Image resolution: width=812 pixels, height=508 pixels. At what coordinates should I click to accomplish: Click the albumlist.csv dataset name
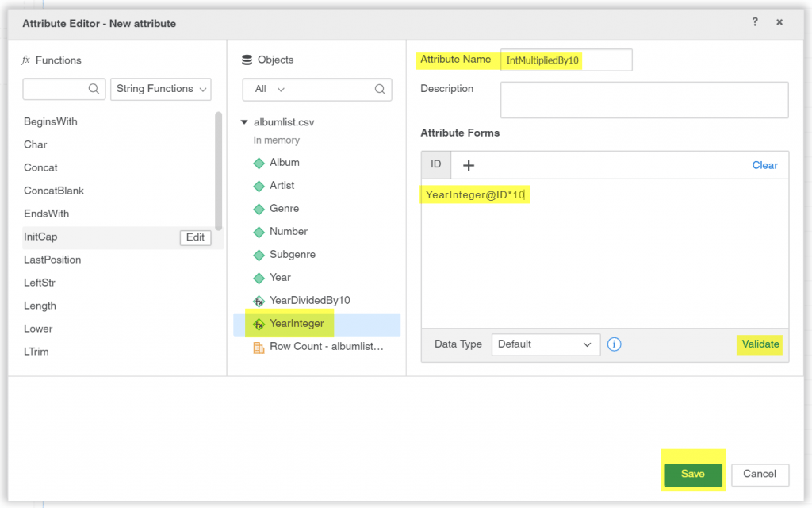(284, 122)
